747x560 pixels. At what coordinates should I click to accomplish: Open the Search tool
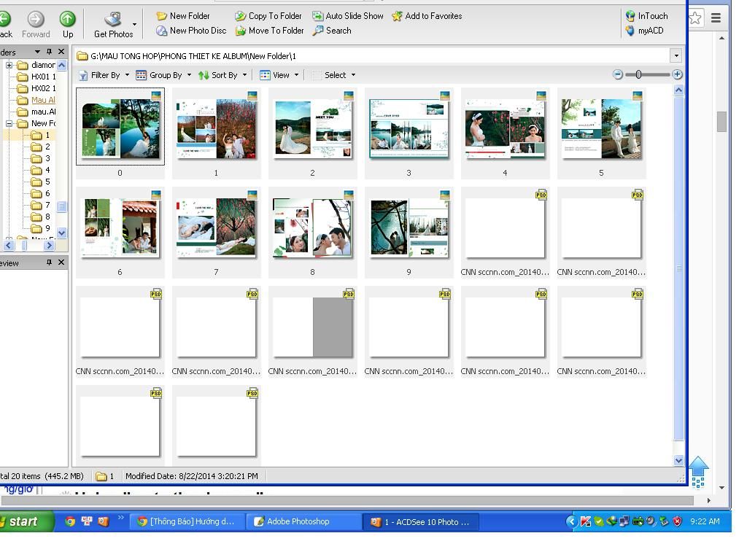tap(332, 31)
